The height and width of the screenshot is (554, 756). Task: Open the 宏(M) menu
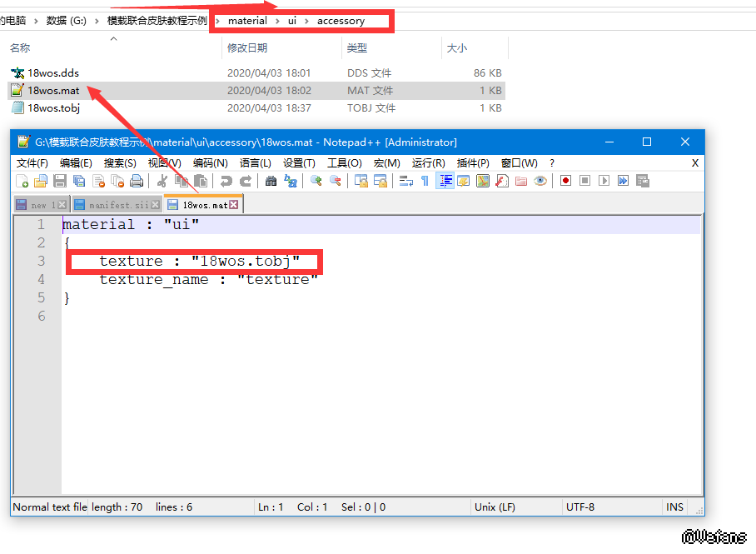(386, 163)
